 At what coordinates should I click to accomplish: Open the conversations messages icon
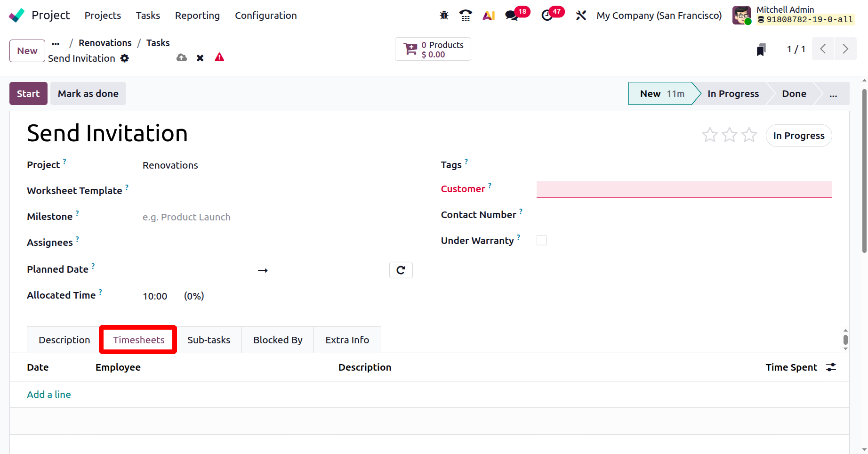511,16
